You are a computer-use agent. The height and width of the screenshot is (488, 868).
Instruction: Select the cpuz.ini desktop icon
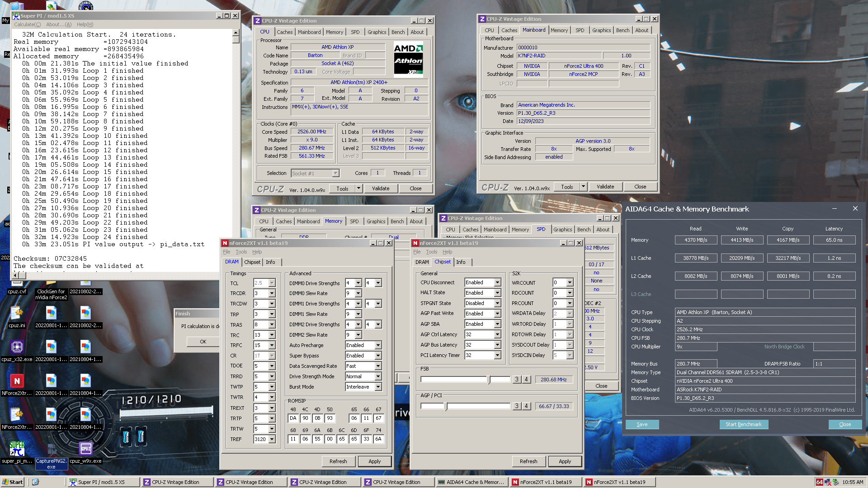(x=17, y=316)
